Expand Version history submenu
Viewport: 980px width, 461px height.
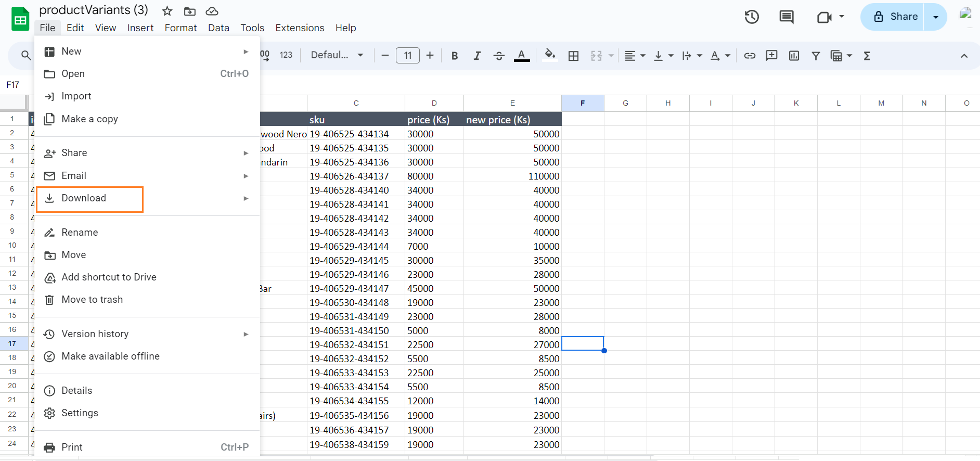click(147, 334)
